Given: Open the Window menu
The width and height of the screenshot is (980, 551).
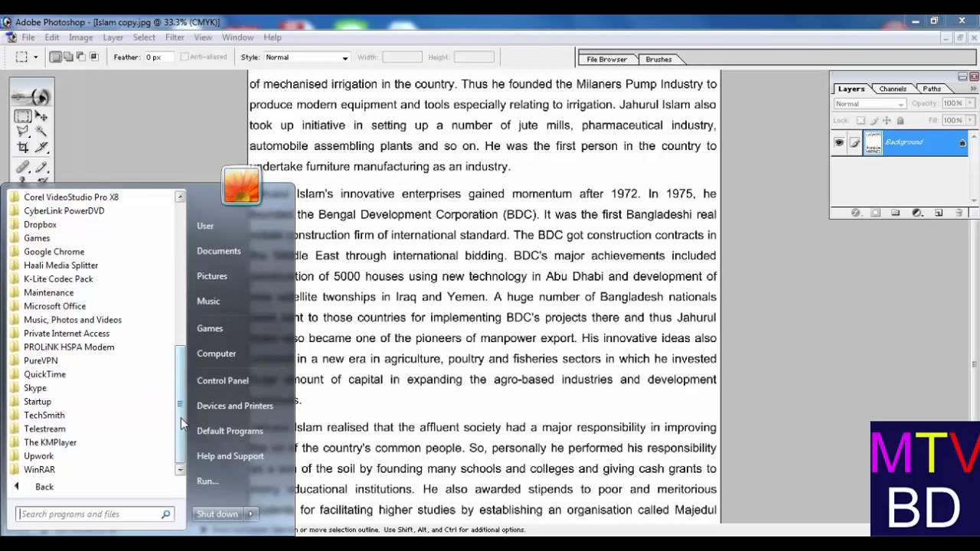Looking at the screenshot, I should click(237, 37).
